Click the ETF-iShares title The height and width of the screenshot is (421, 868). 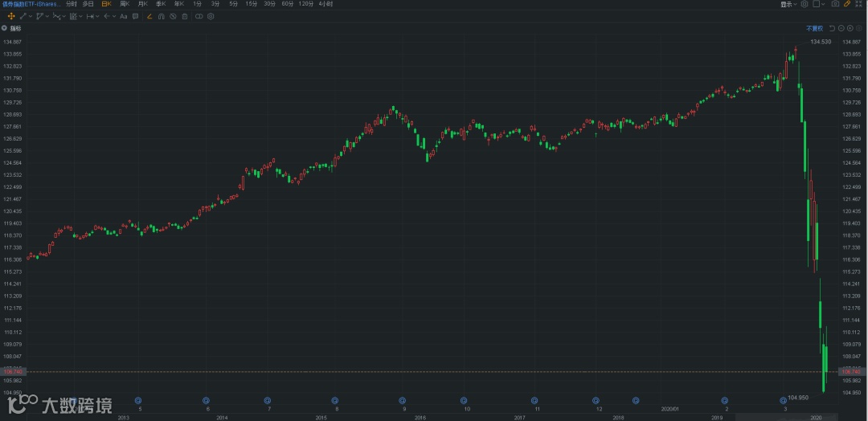(31, 4)
